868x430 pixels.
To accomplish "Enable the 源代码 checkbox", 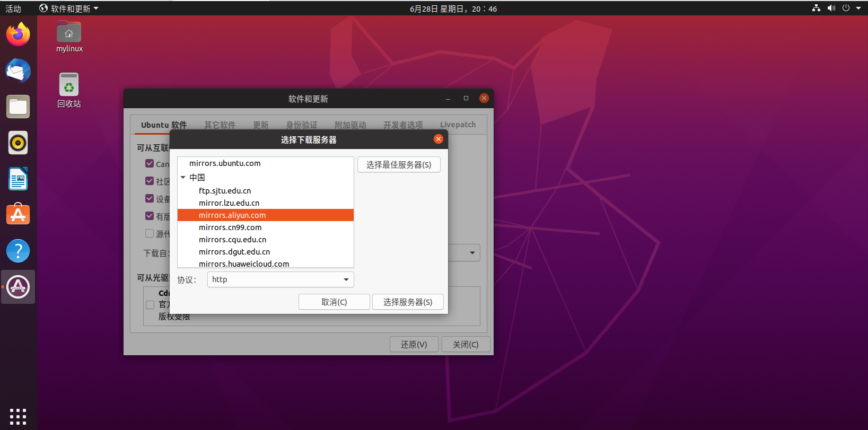I will (150, 233).
